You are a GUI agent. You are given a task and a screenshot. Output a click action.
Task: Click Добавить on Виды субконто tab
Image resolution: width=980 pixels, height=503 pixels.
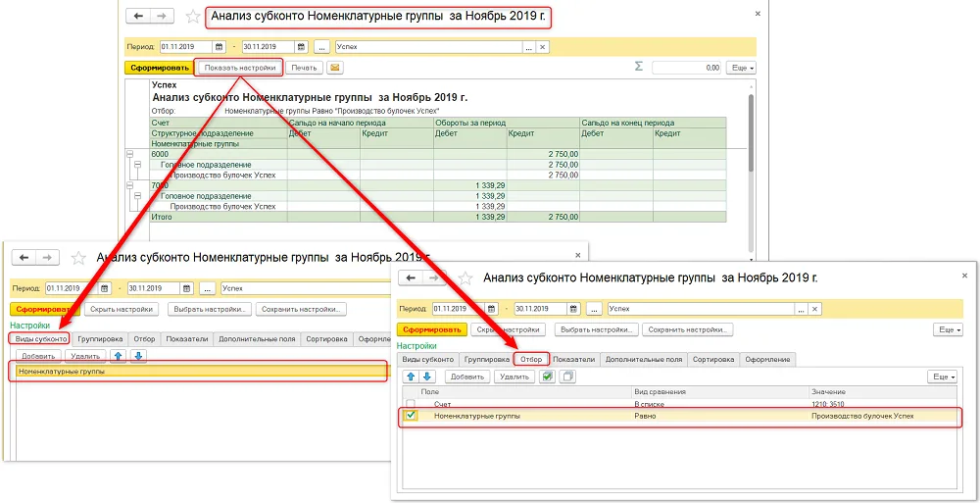pos(39,356)
